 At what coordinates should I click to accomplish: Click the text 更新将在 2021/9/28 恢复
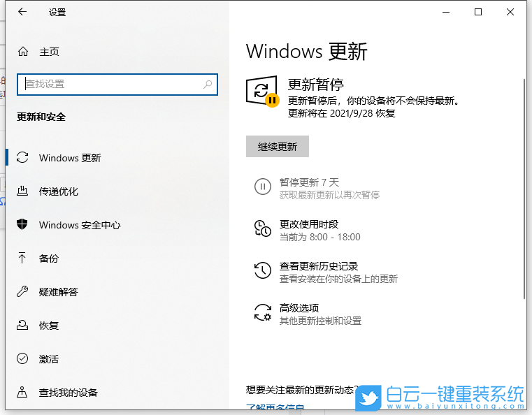point(342,113)
